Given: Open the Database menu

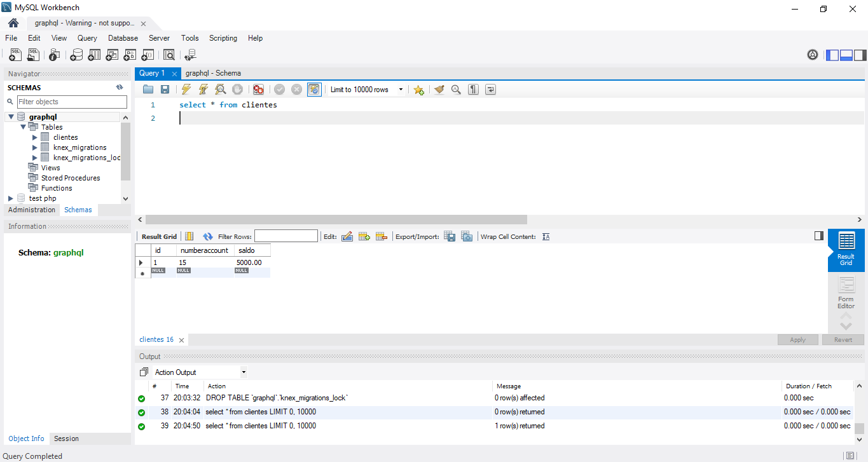Looking at the screenshot, I should pos(123,38).
